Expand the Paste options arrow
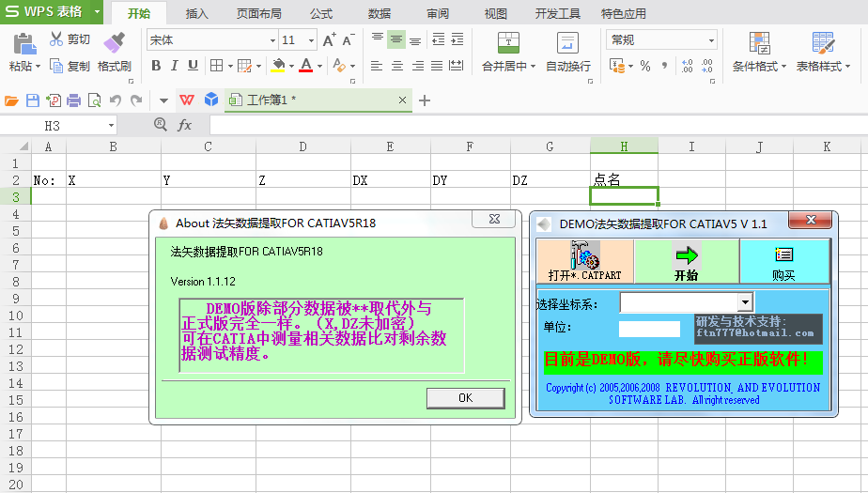Viewport: 868px width, 493px height. tap(39, 67)
